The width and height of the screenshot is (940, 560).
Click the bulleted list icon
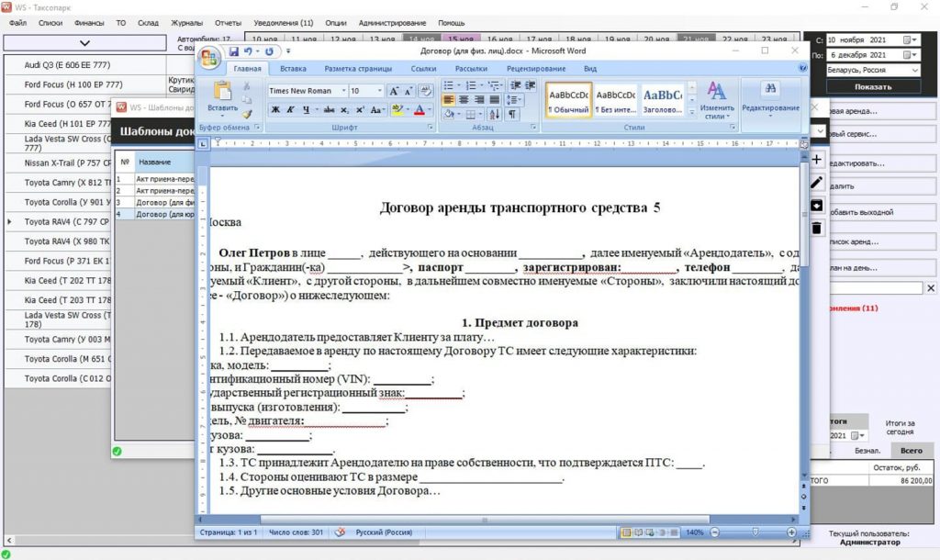[x=450, y=85]
